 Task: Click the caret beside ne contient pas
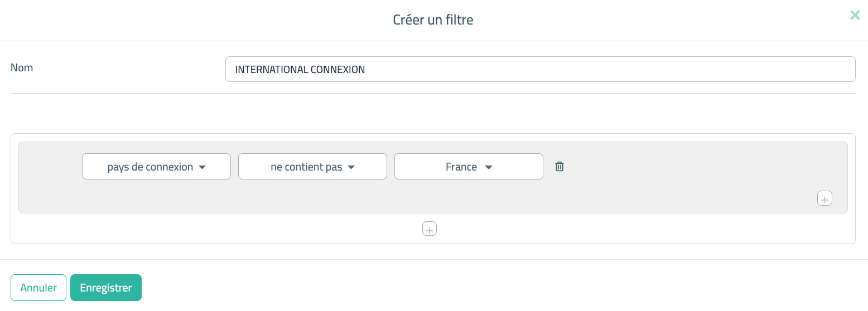[351, 167]
